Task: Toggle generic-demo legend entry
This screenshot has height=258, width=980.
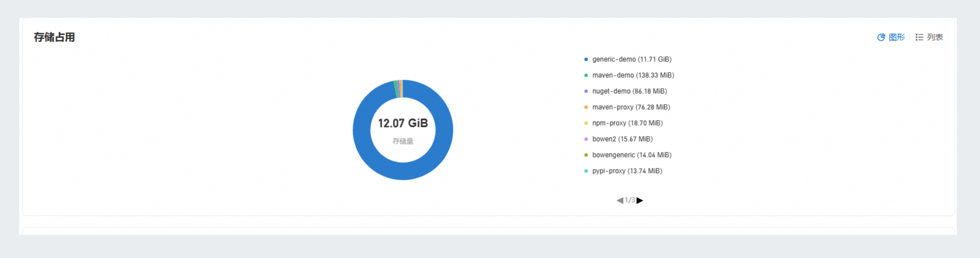Action: coord(632,59)
